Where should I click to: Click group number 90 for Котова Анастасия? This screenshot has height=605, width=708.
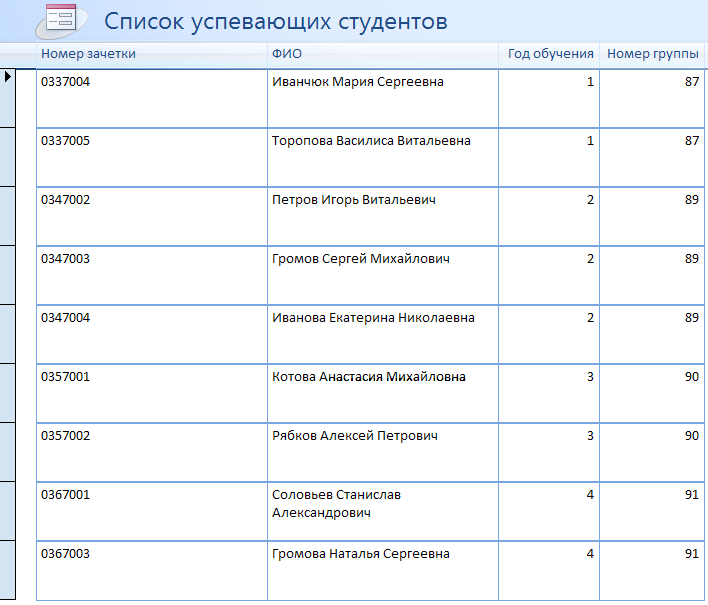click(x=652, y=394)
